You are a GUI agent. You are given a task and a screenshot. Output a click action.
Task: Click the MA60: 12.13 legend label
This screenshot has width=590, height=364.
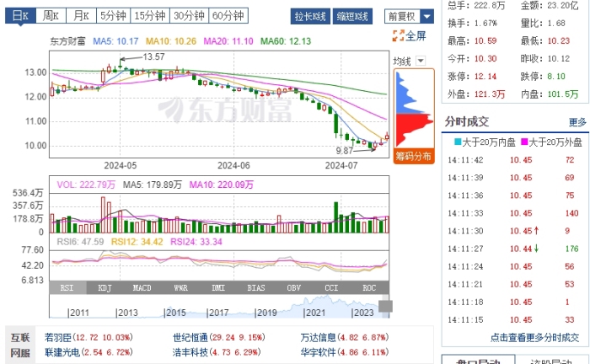pyautogui.click(x=286, y=41)
